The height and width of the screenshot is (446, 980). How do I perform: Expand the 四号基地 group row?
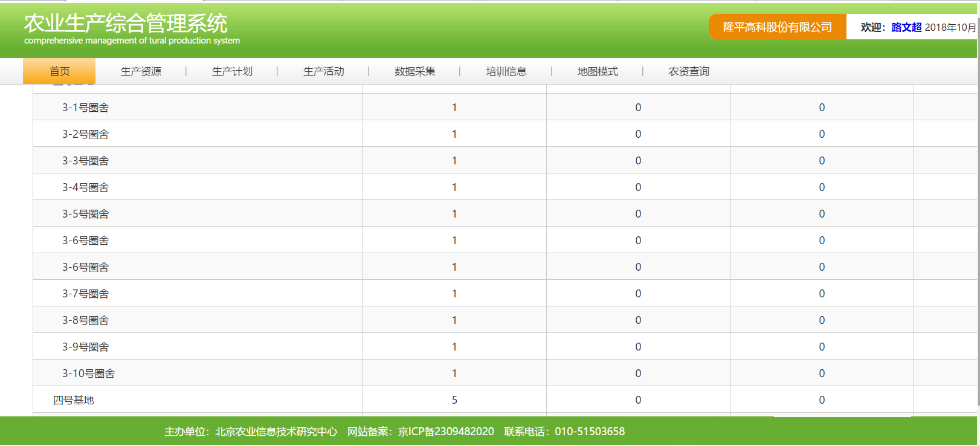click(74, 400)
